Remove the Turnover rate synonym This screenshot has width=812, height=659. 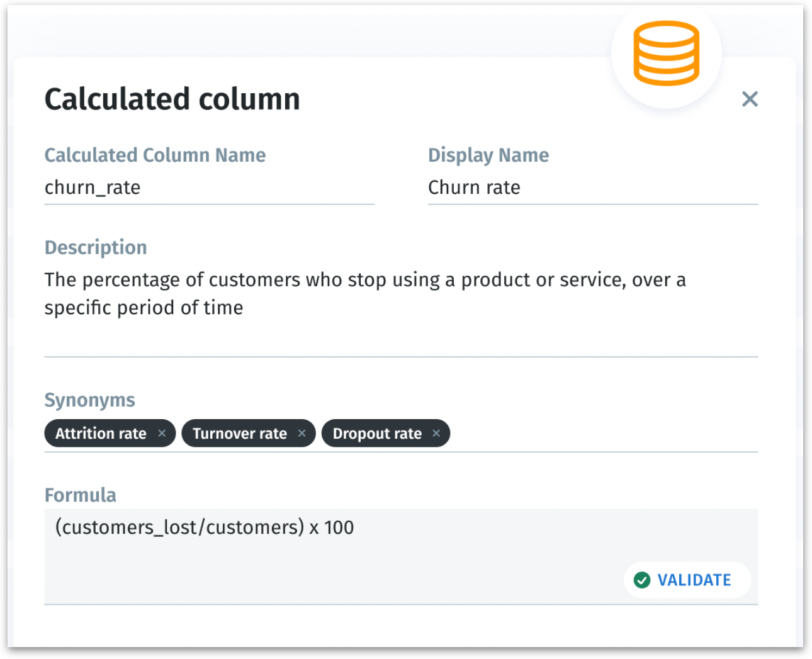302,433
